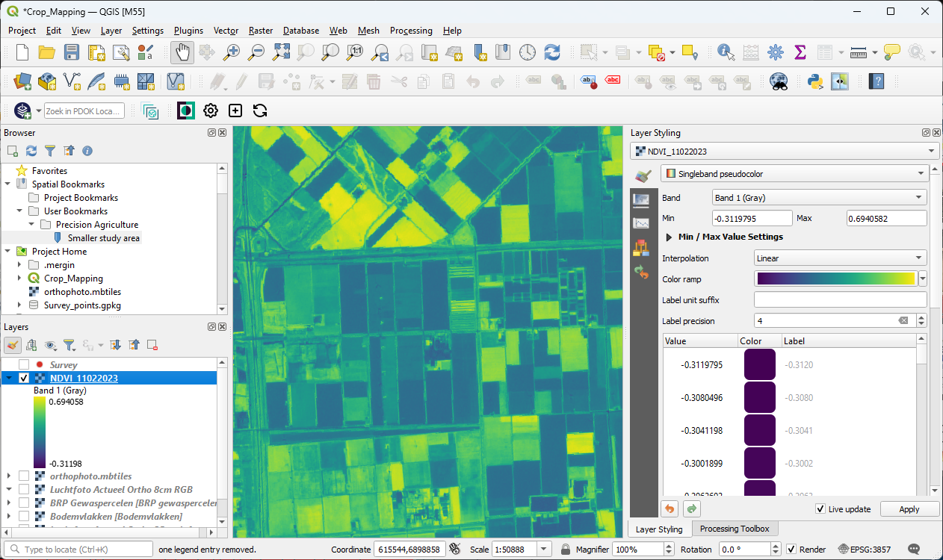Select the Pan Map tool
Image resolution: width=943 pixels, height=560 pixels.
pos(181,52)
